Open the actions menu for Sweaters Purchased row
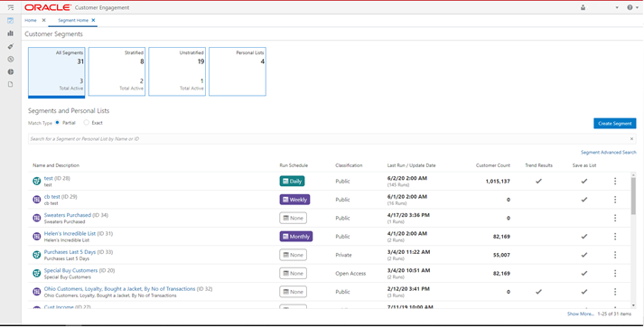644x328 pixels. coord(615,219)
